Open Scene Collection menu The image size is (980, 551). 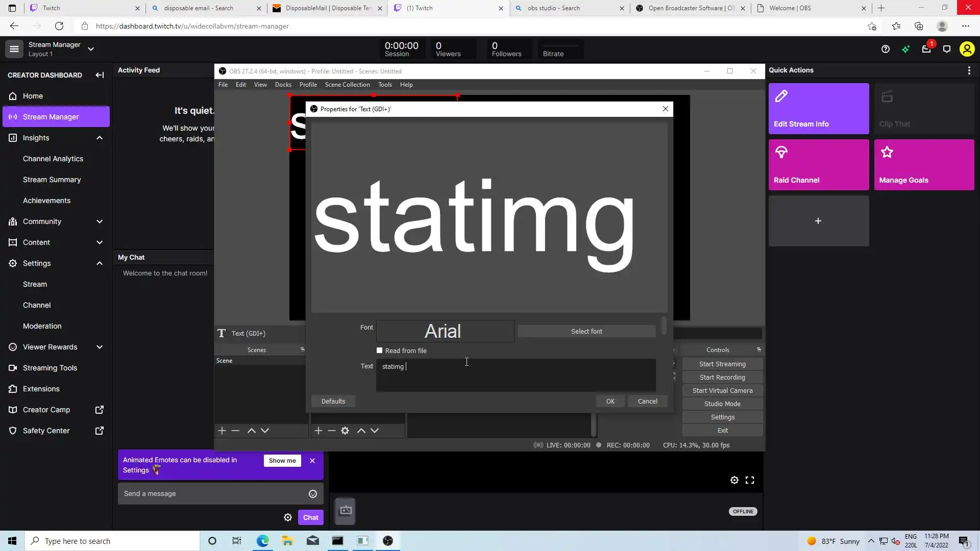pos(347,85)
